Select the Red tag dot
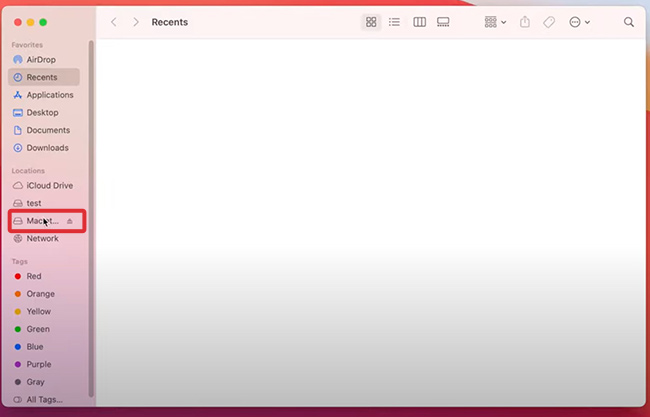The width and height of the screenshot is (650, 417). click(x=18, y=277)
